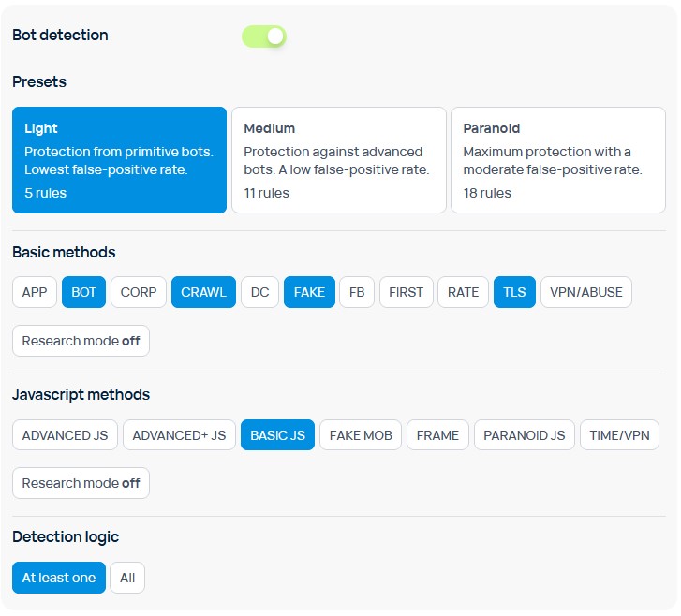Set detection logic to All

(x=127, y=578)
